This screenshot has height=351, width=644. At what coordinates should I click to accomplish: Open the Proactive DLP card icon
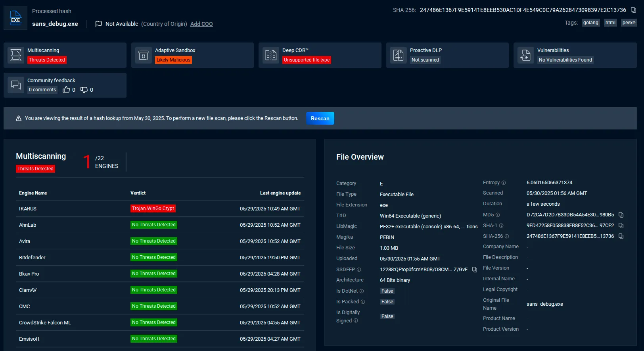coord(399,55)
